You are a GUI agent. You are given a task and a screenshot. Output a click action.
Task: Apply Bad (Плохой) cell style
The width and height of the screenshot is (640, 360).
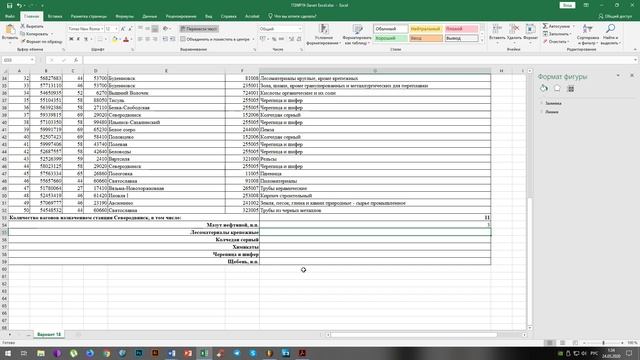[461, 29]
